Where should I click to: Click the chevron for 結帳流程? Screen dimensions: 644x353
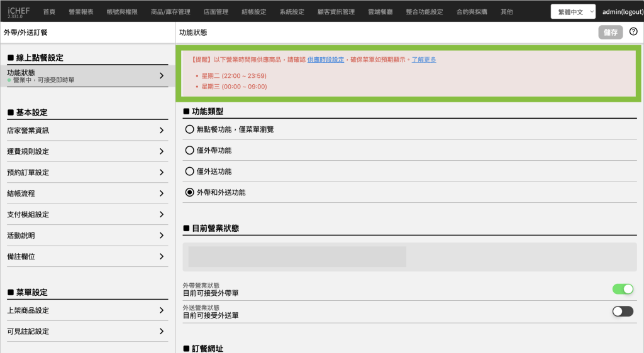162,193
